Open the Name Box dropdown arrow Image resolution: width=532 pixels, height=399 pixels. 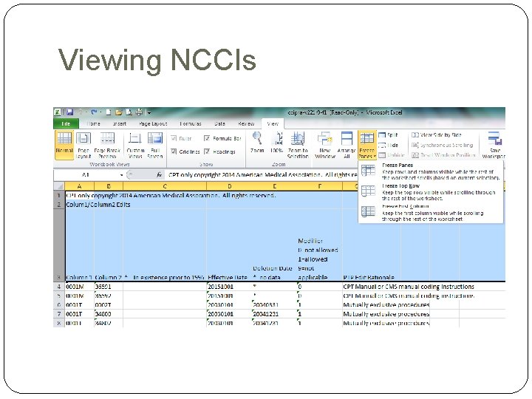[121, 175]
